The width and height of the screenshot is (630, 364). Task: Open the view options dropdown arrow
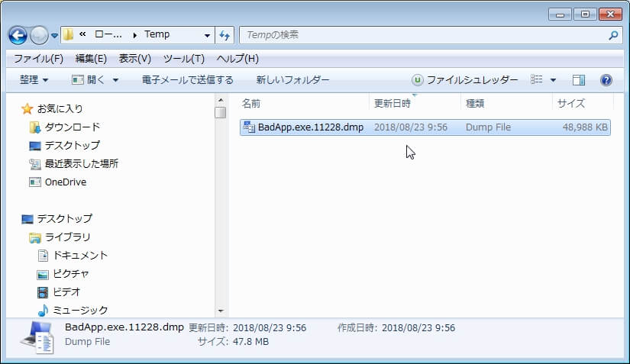pyautogui.click(x=553, y=80)
